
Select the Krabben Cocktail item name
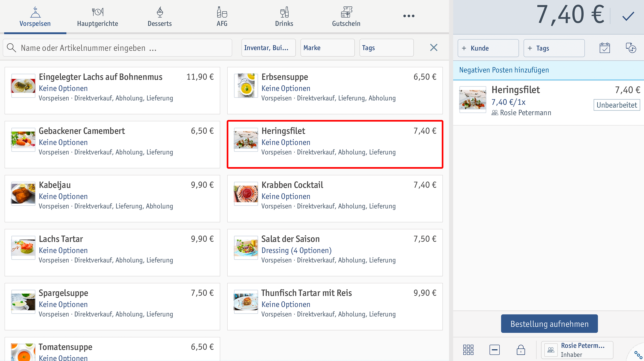pos(292,185)
